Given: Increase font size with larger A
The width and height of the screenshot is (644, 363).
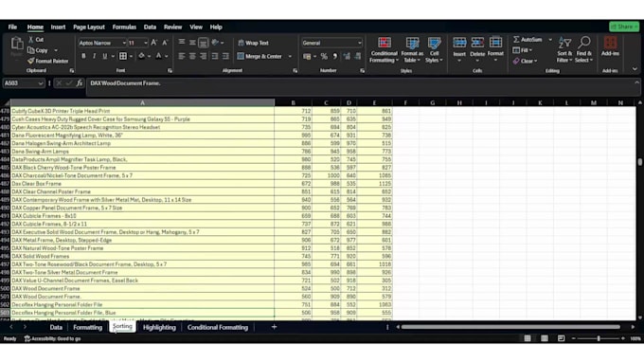Looking at the screenshot, I should 154,43.
